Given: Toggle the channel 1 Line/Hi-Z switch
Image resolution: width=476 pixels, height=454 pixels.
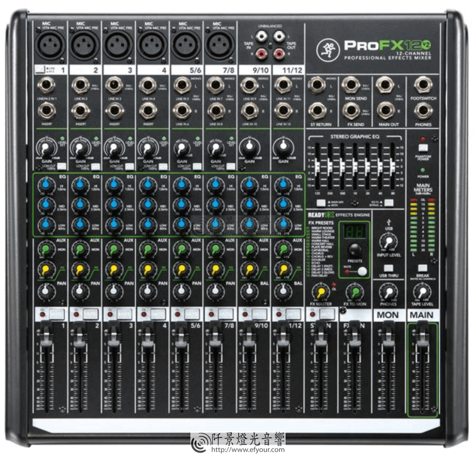Looking at the screenshot, I should point(40,70).
